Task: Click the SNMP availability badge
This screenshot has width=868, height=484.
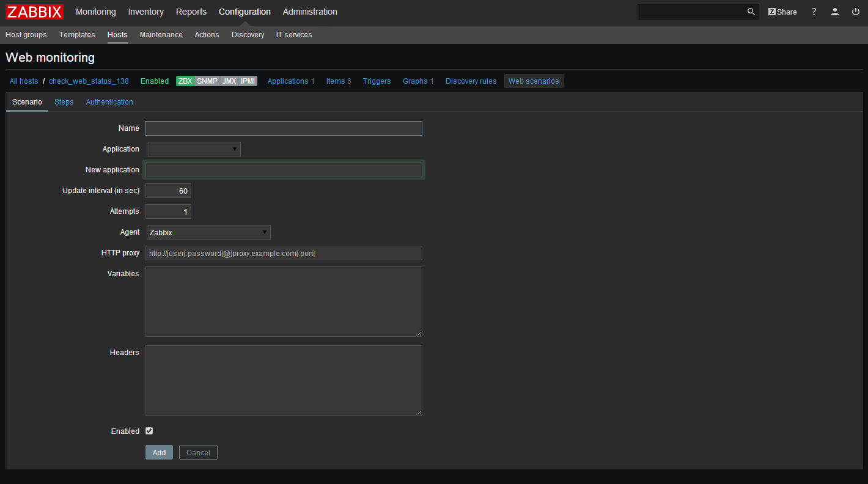Action: tap(207, 81)
